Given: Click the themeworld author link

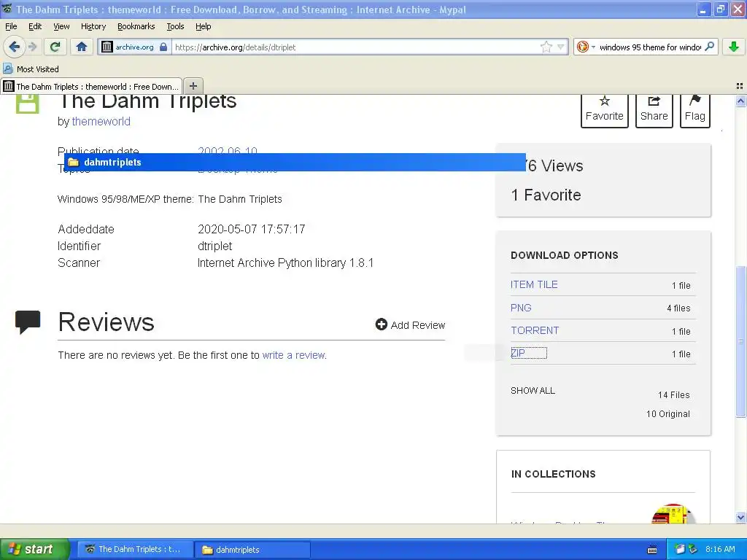Looking at the screenshot, I should pos(101,122).
